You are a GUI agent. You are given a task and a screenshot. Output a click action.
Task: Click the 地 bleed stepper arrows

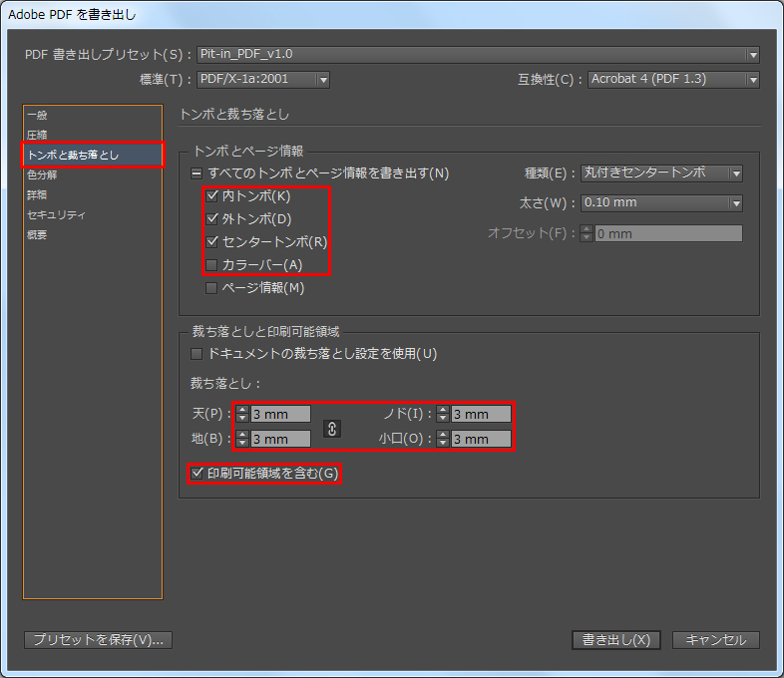pyautogui.click(x=242, y=439)
